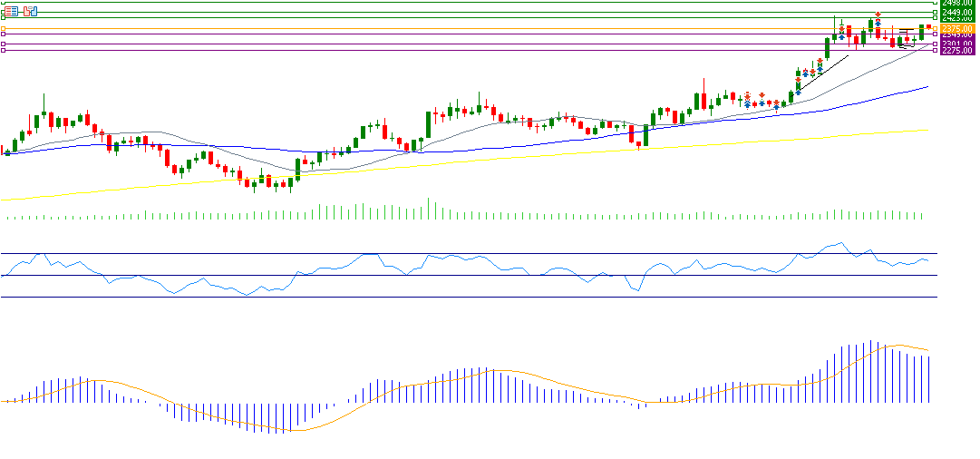Click the green 2449.00 price label
This screenshot has width=980, height=459.
click(x=956, y=11)
